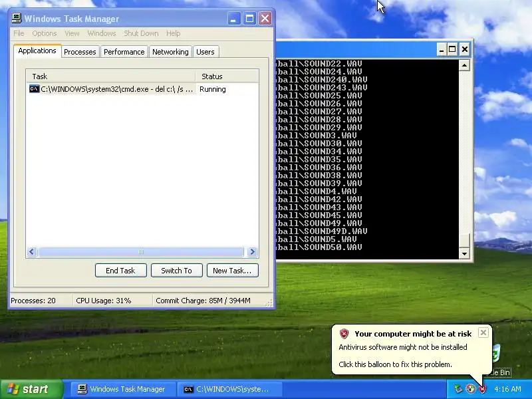Click the SOUND49D.WAV line in command prompt
The image size is (532, 399).
(322, 231)
